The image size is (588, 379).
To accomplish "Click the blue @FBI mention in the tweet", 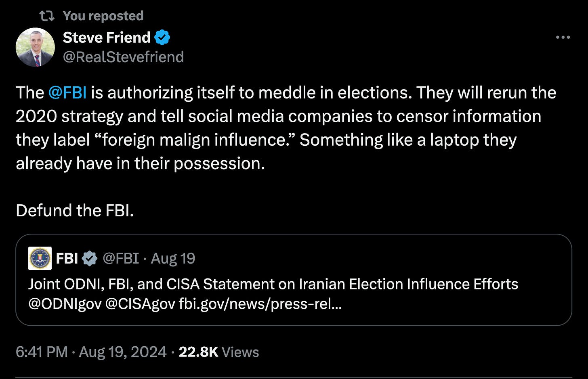I will point(67,93).
